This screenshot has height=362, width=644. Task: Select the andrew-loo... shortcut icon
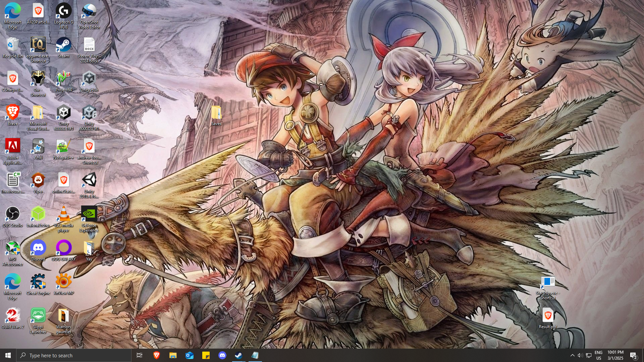tap(89, 152)
